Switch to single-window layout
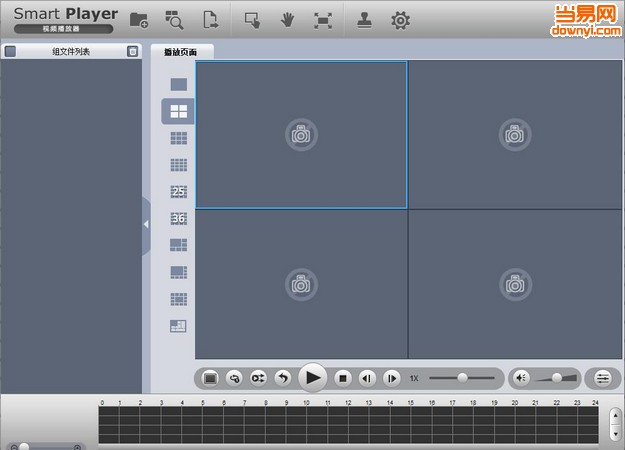The image size is (625, 450). pos(178,85)
